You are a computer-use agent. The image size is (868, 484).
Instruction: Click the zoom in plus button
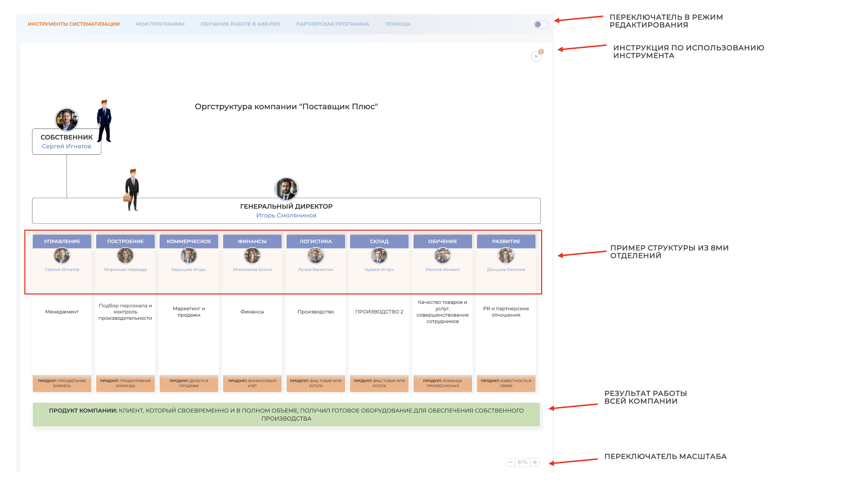(x=535, y=462)
